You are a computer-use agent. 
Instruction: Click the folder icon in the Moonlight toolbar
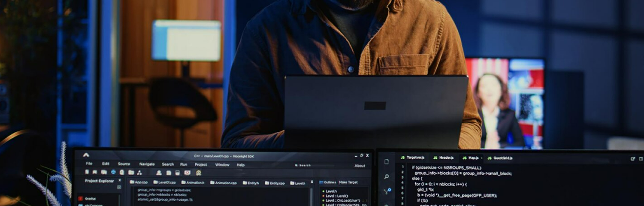point(131,172)
